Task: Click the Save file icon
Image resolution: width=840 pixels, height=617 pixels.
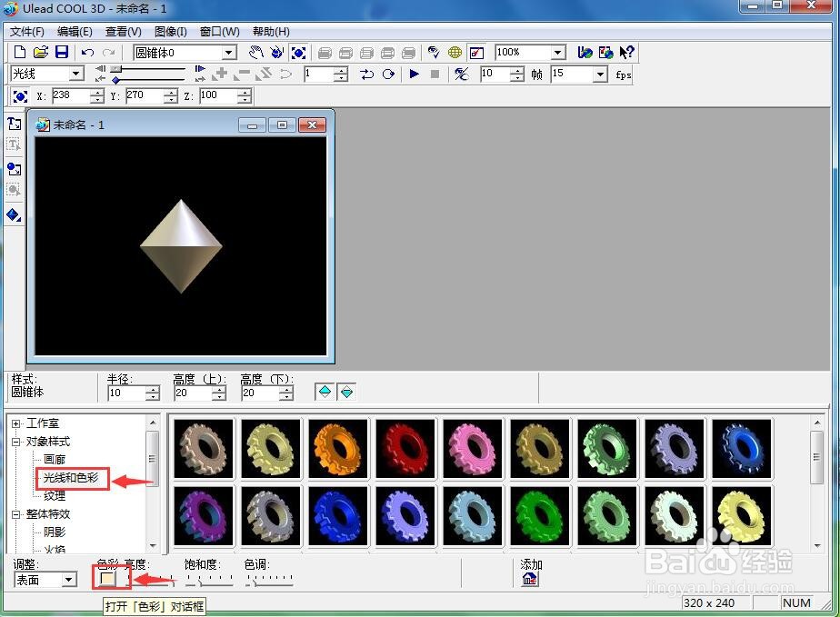Action: coord(62,52)
